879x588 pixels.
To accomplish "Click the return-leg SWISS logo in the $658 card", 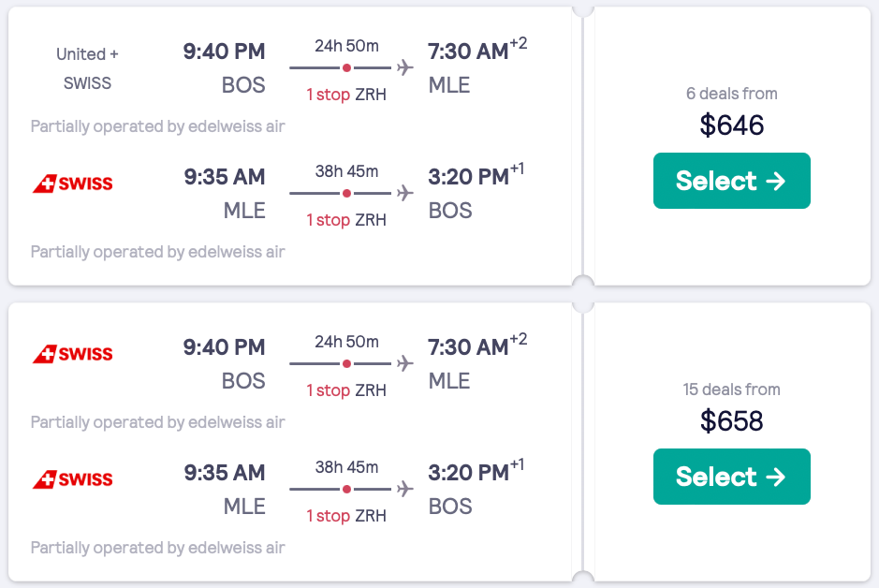I will [x=72, y=479].
